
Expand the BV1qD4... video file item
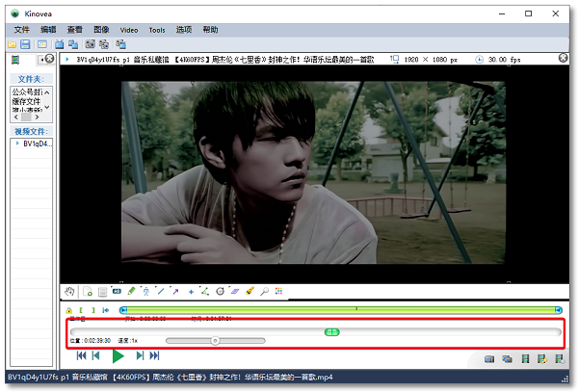(16, 144)
